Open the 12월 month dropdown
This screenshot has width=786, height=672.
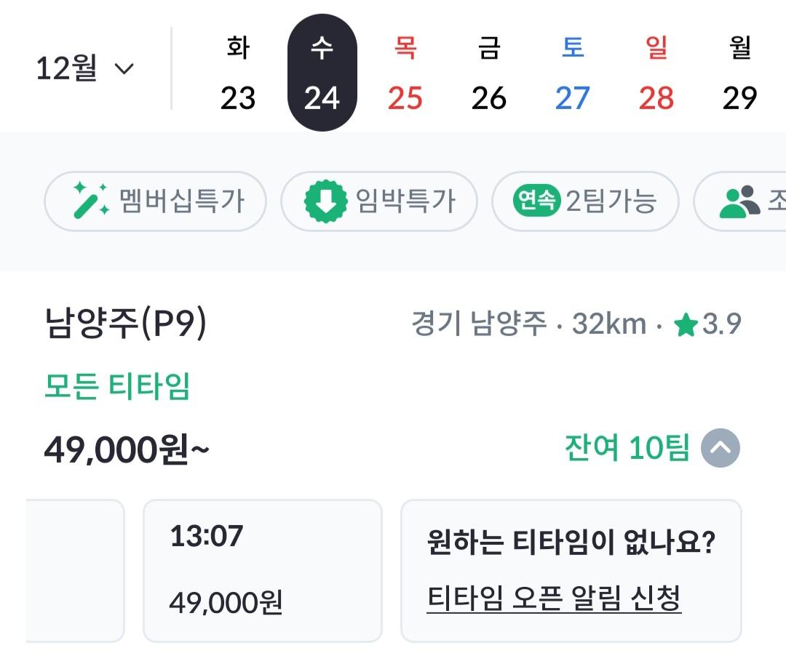click(x=85, y=69)
